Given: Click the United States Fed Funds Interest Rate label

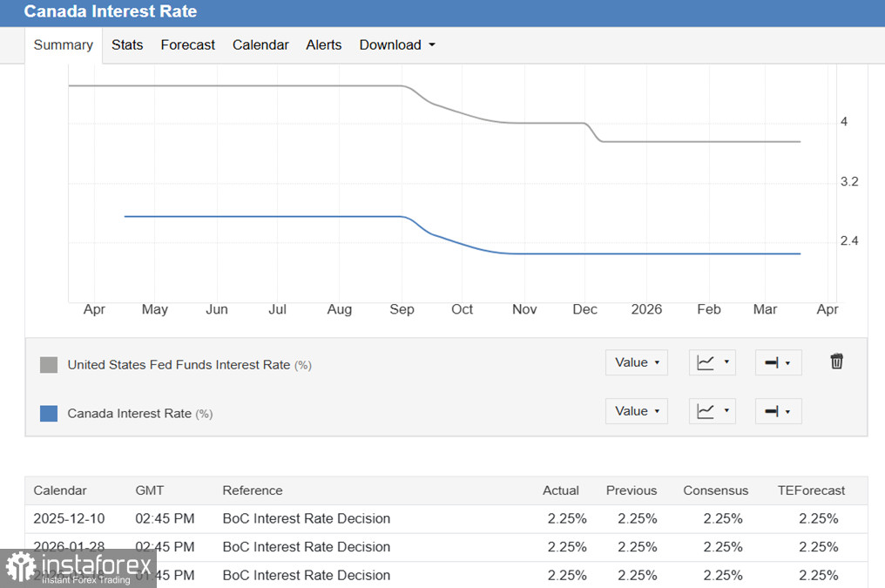Looking at the screenshot, I should 179,365.
